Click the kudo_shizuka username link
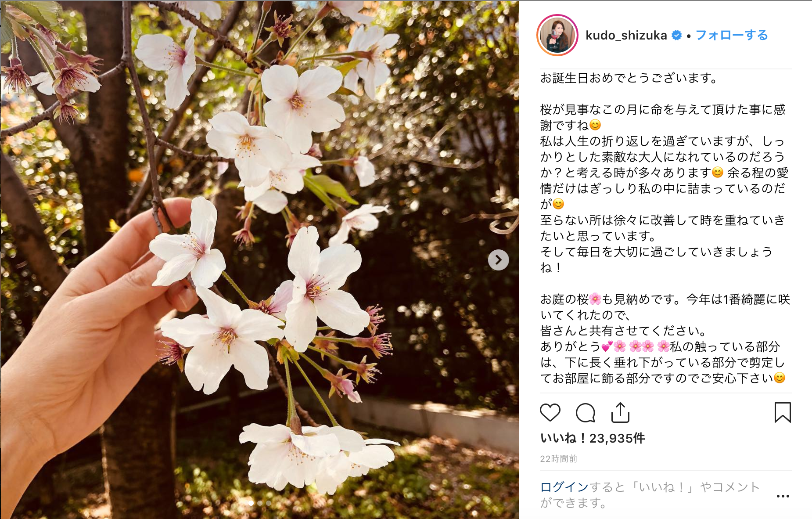Image resolution: width=812 pixels, height=519 pixels. tap(626, 35)
